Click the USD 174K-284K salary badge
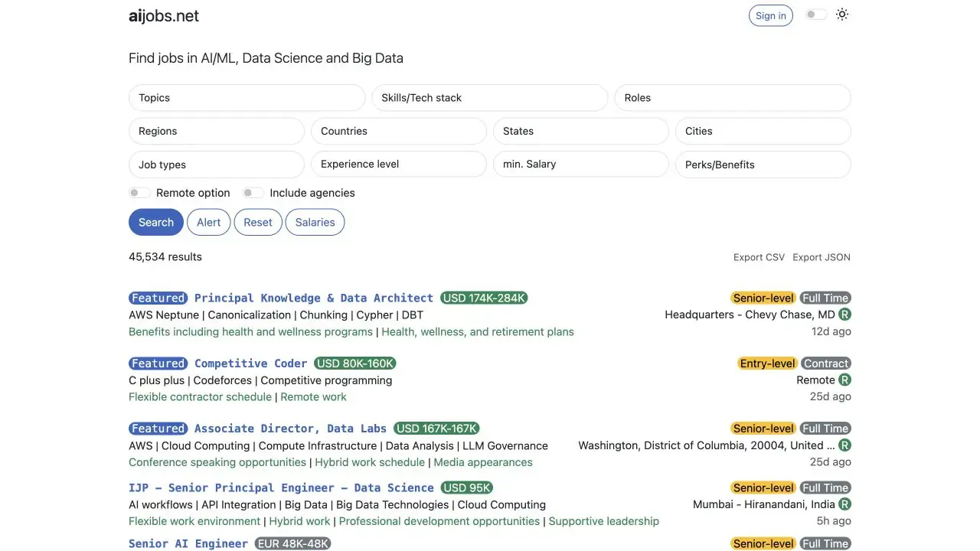This screenshot has height=551, width=980. click(484, 298)
